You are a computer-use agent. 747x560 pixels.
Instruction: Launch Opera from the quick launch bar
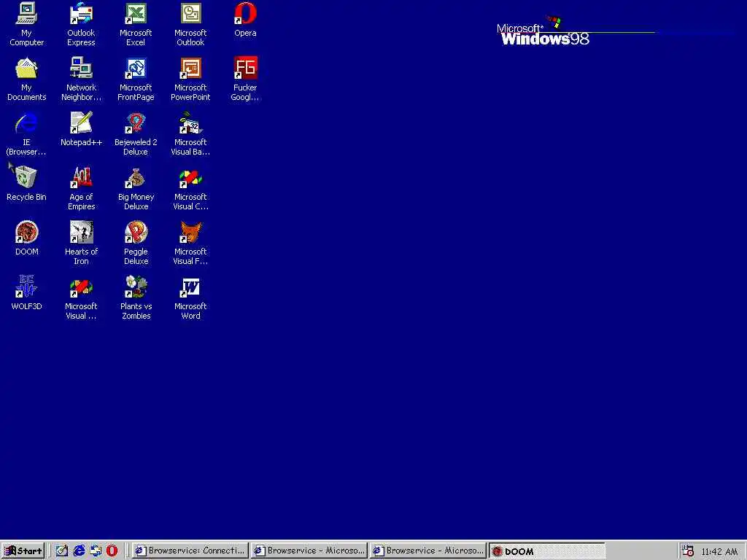[112, 551]
